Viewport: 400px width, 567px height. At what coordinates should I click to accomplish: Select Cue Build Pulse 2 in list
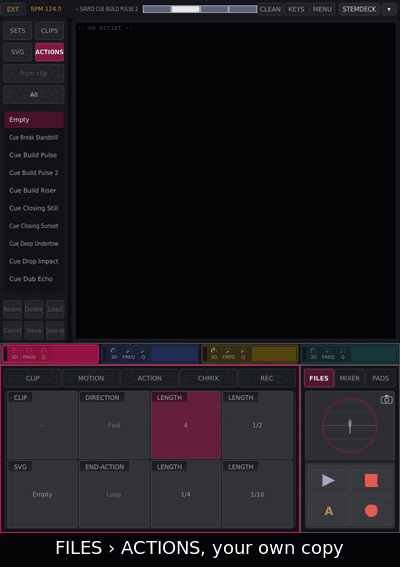click(x=34, y=173)
